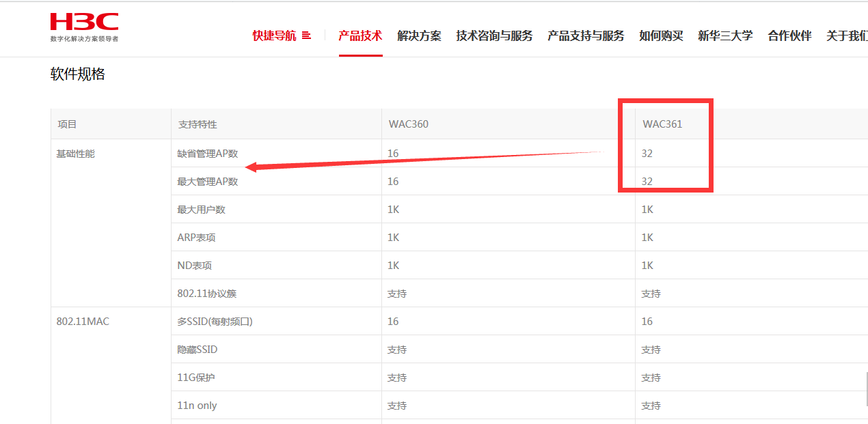
Task: Click WAC360 支持 value for 11n only
Action: [x=397, y=406]
